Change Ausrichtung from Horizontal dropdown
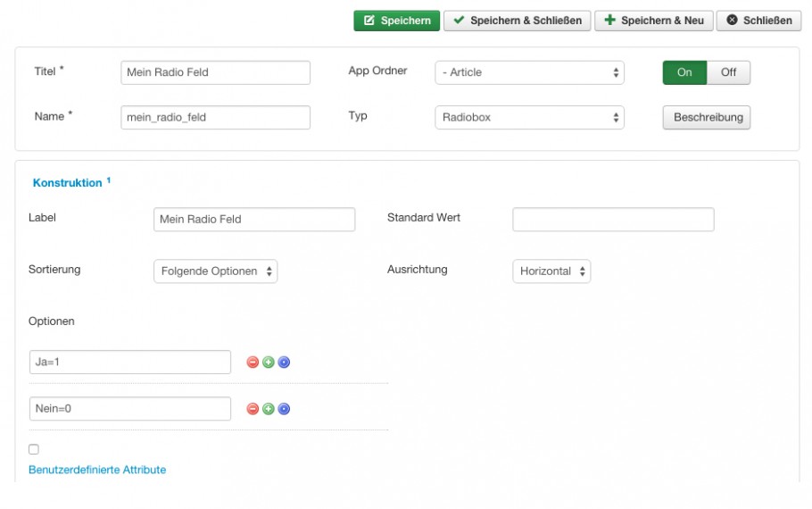This screenshot has width=812, height=509. pyautogui.click(x=551, y=271)
